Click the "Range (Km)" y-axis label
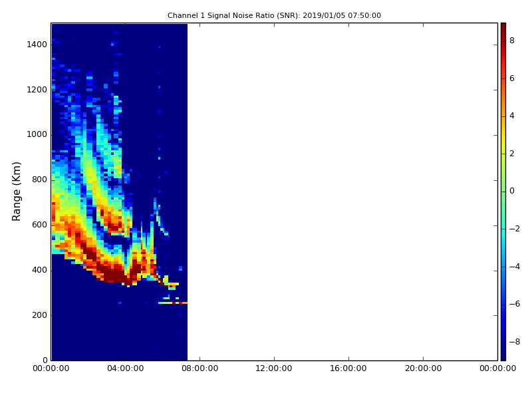 (16, 192)
